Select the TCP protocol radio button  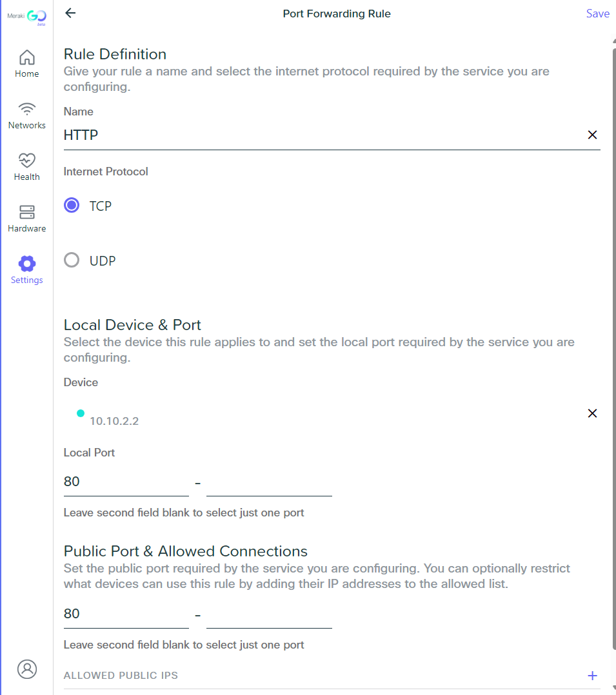tap(72, 205)
